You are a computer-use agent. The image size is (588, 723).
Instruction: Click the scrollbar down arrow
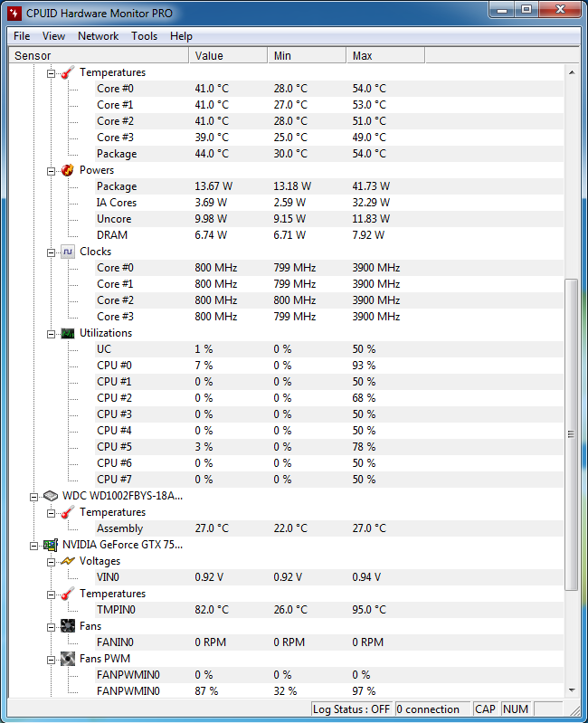coord(572,690)
